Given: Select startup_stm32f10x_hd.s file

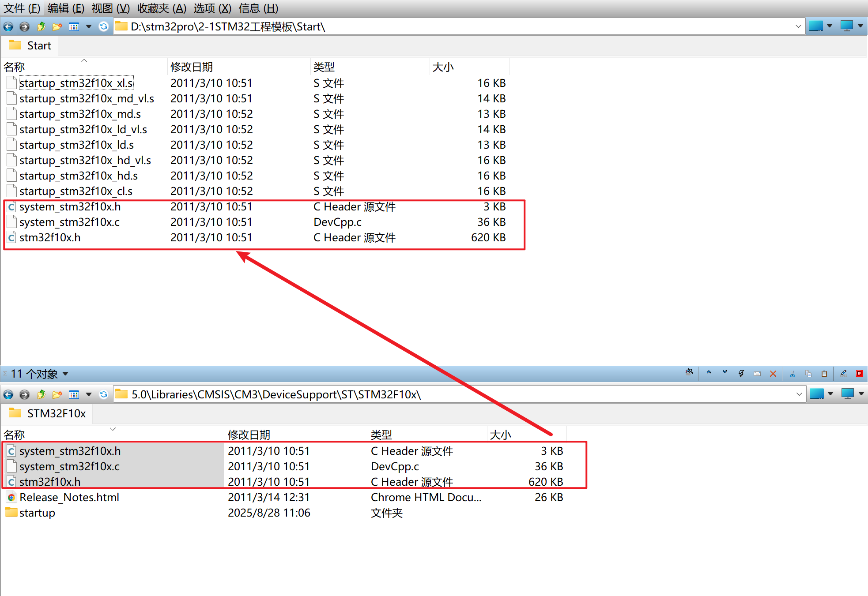Looking at the screenshot, I should tap(79, 176).
